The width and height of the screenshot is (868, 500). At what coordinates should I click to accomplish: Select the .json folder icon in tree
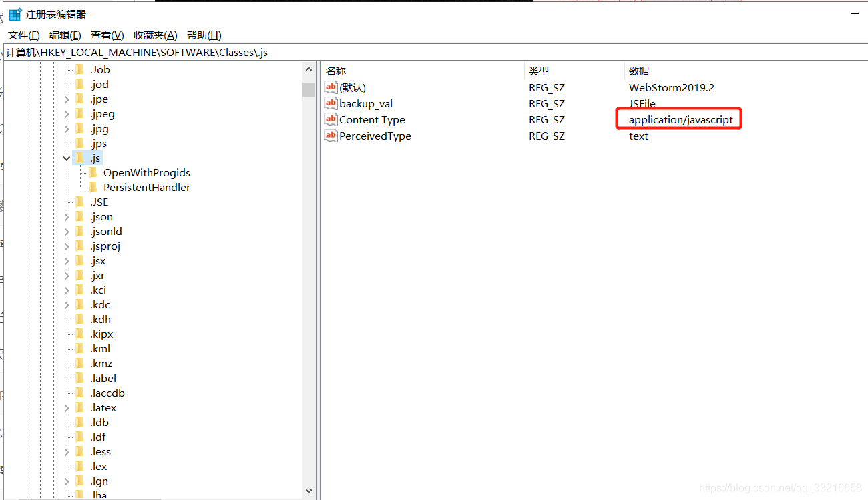pyautogui.click(x=79, y=216)
